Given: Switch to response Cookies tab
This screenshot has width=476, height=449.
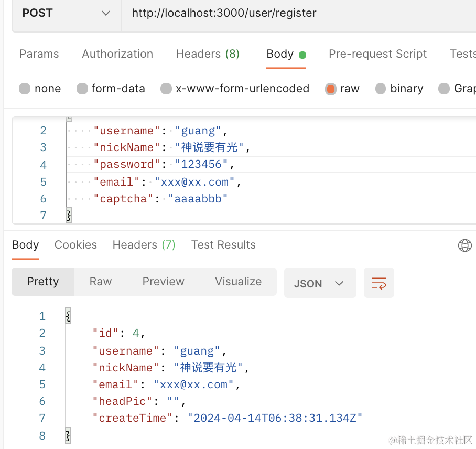Looking at the screenshot, I should coord(75,245).
